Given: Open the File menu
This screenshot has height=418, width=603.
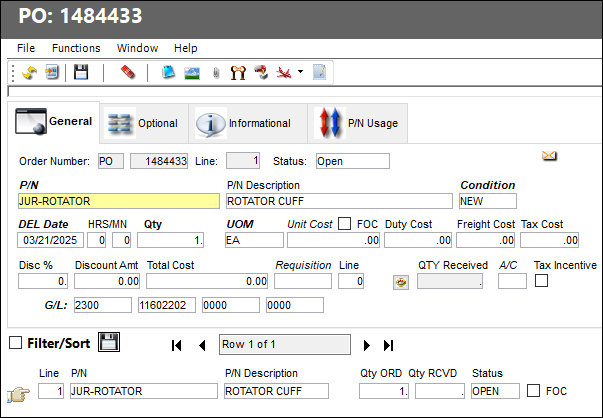Looking at the screenshot, I should pyautogui.click(x=26, y=48).
